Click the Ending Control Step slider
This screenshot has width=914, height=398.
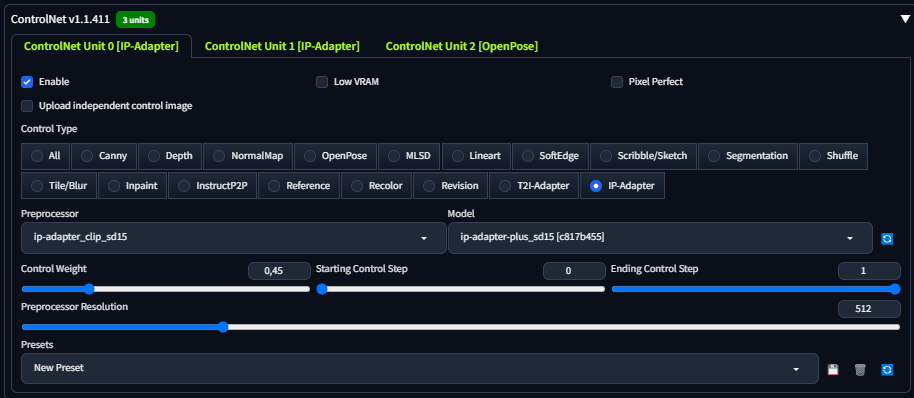(755, 289)
